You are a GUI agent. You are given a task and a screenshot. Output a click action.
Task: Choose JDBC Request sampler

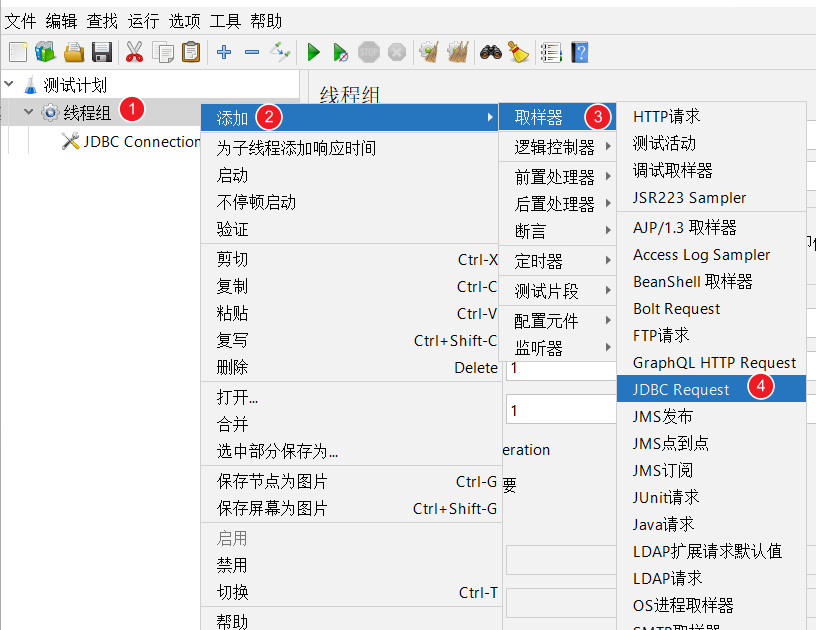click(x=711, y=389)
